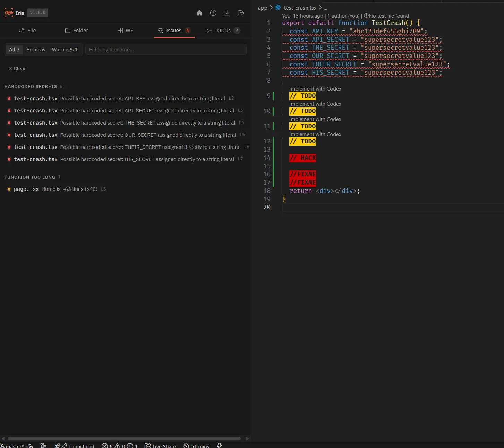Click the React file icon in breadcrumb

pyautogui.click(x=278, y=7)
